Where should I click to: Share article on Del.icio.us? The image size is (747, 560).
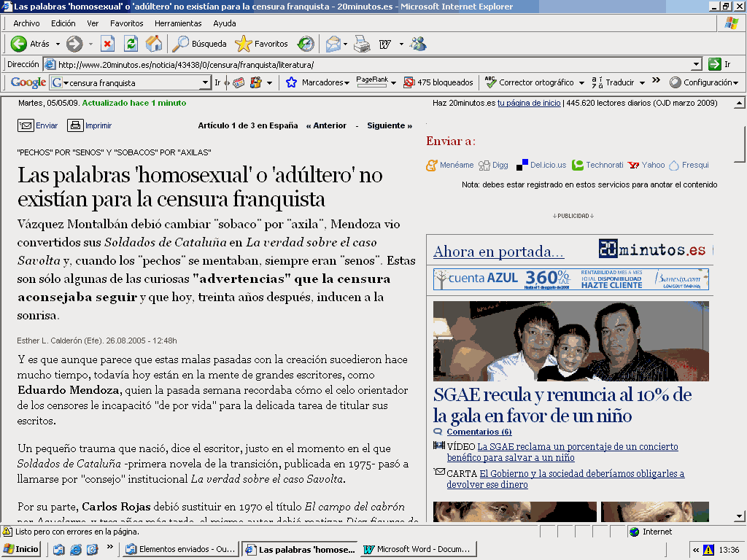[541, 166]
